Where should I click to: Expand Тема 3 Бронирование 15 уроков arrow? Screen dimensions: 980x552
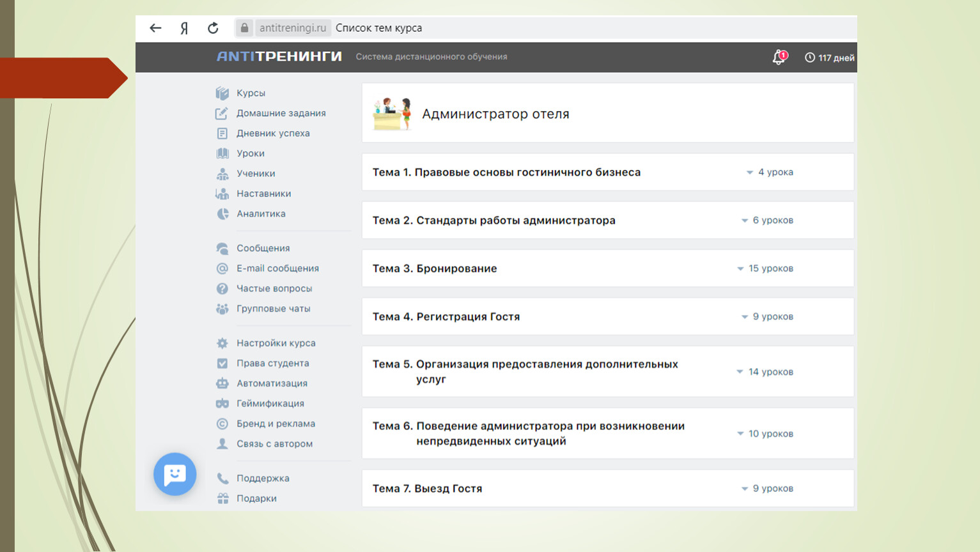click(740, 269)
